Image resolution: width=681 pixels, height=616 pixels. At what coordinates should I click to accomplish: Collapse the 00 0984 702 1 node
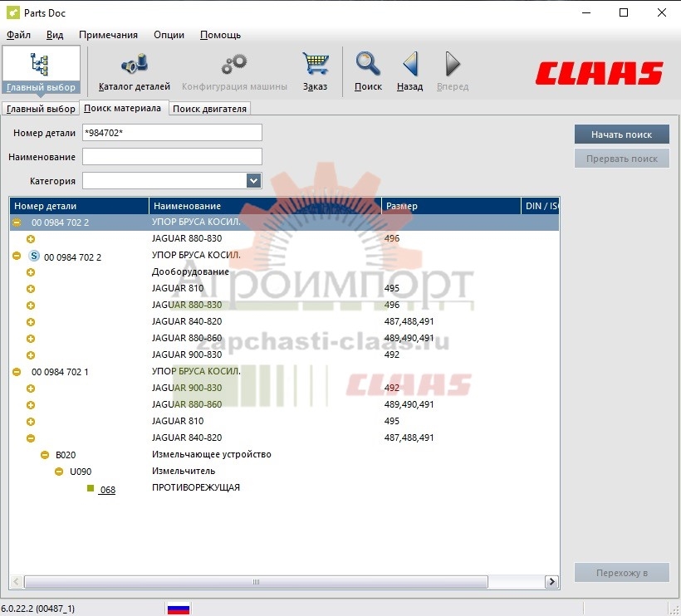tap(17, 372)
